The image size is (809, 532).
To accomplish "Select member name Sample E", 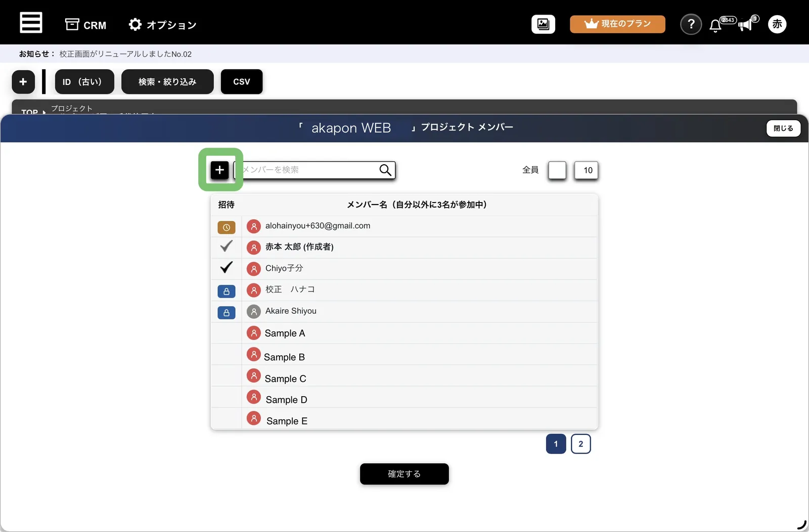I will [x=287, y=421].
